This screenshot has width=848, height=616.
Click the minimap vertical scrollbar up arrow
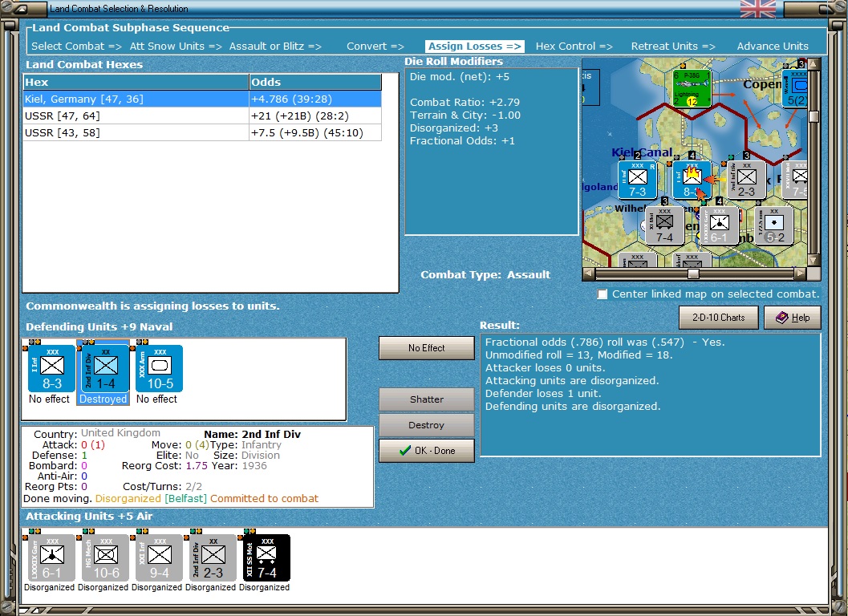coord(814,64)
